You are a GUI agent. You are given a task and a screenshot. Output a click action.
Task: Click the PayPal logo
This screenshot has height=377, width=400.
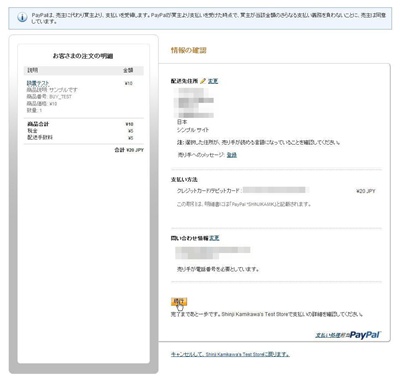(x=365, y=335)
